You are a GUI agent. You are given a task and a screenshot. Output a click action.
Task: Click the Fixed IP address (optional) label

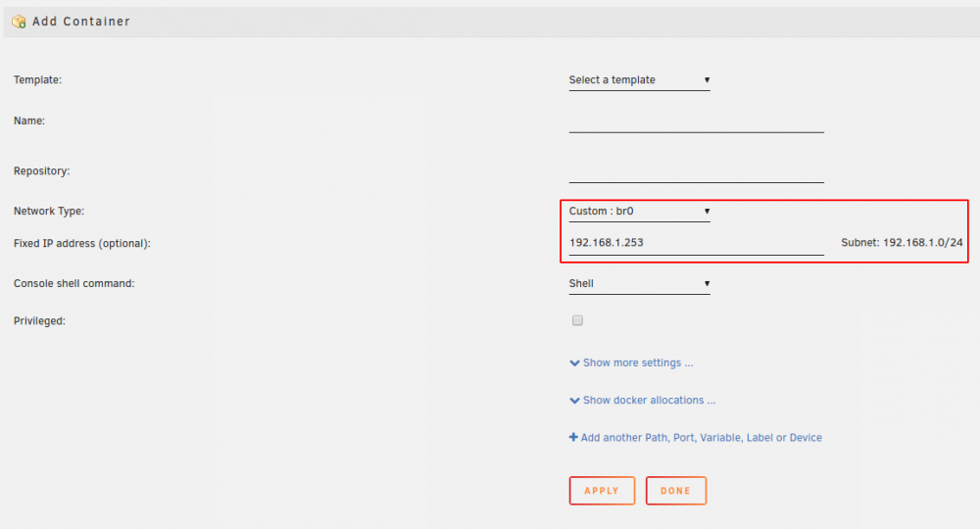tap(82, 244)
